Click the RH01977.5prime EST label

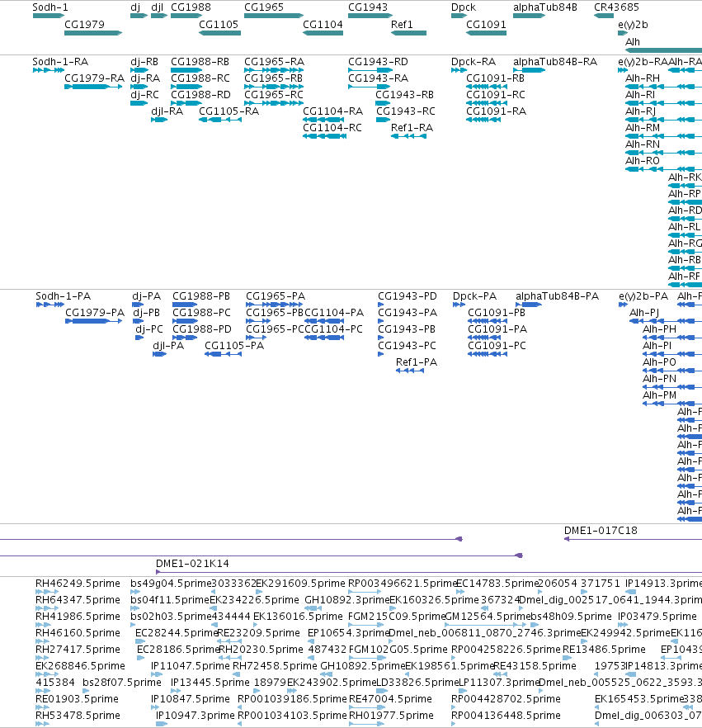coord(391,716)
